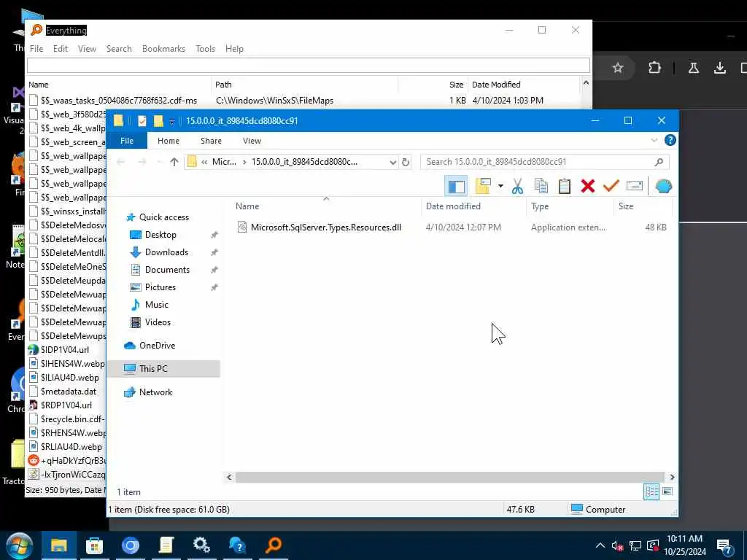This screenshot has height=560, width=747.
Task: Click the Micr... breadcrumb in address bar
Action: coord(224,162)
